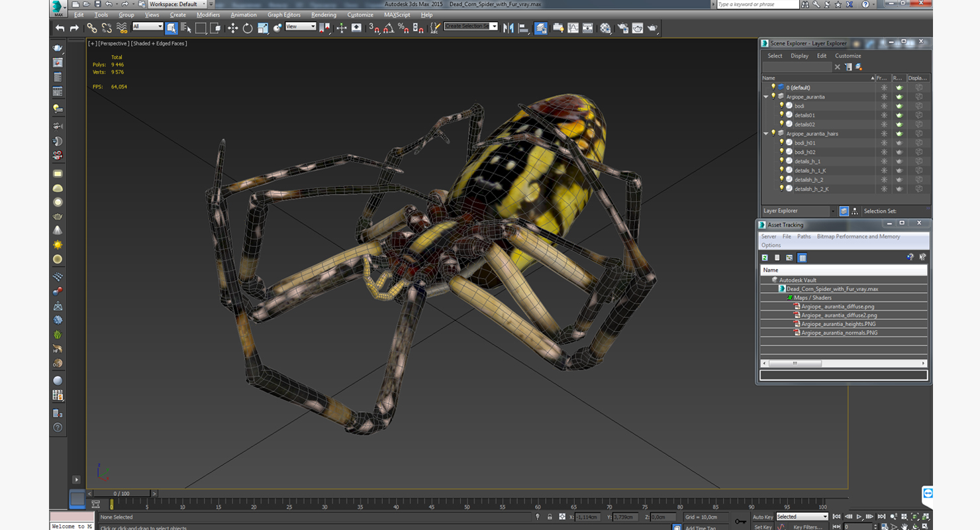Viewport: 980px width, 530px height.
Task: Switch Asset Tracking to table view icon
Action: click(802, 258)
